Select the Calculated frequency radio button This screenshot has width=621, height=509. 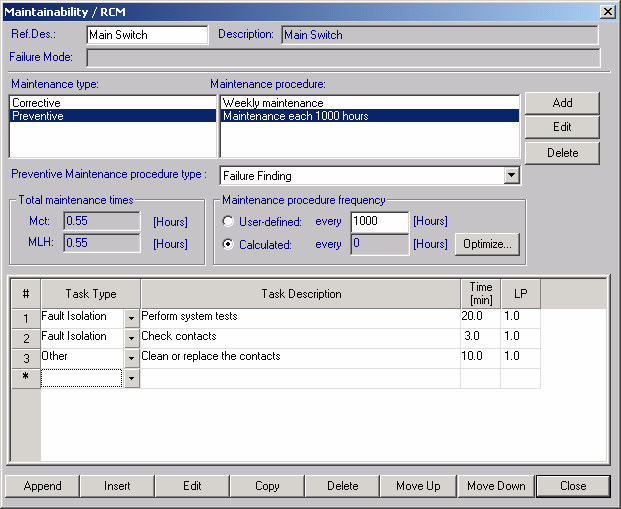coord(230,244)
